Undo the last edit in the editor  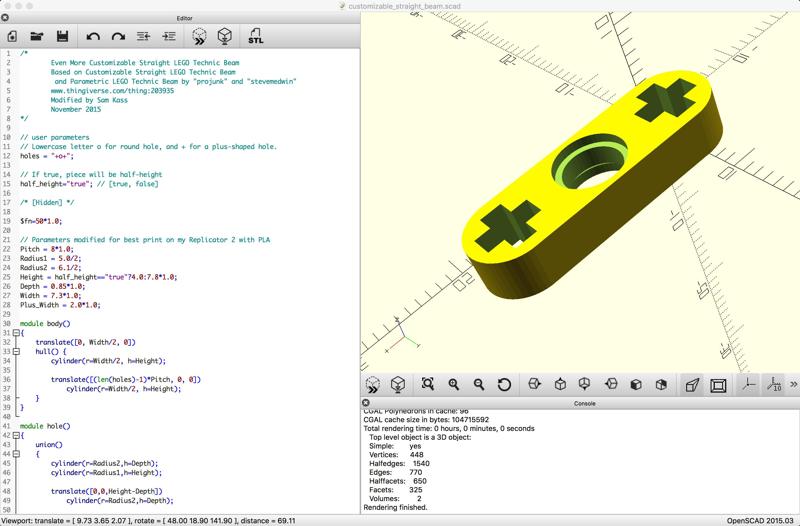point(93,36)
